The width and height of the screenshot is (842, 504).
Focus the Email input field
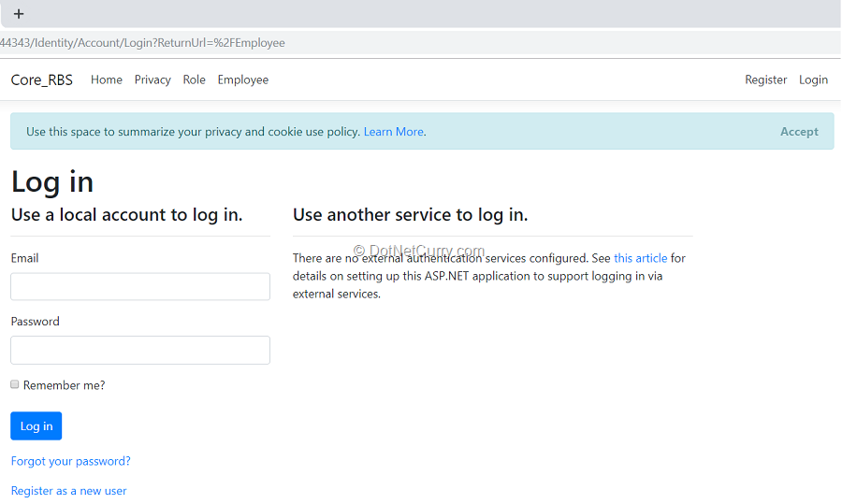140,287
